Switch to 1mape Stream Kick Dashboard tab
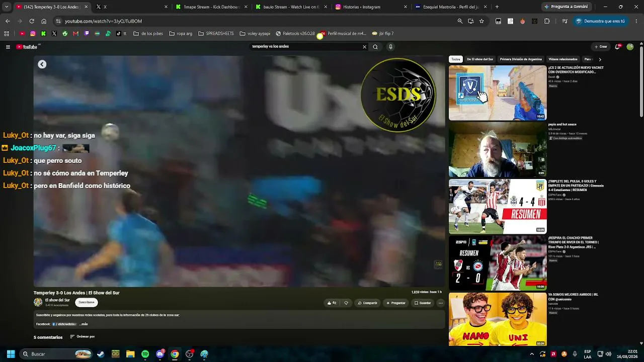644x362 pixels. 211,7
